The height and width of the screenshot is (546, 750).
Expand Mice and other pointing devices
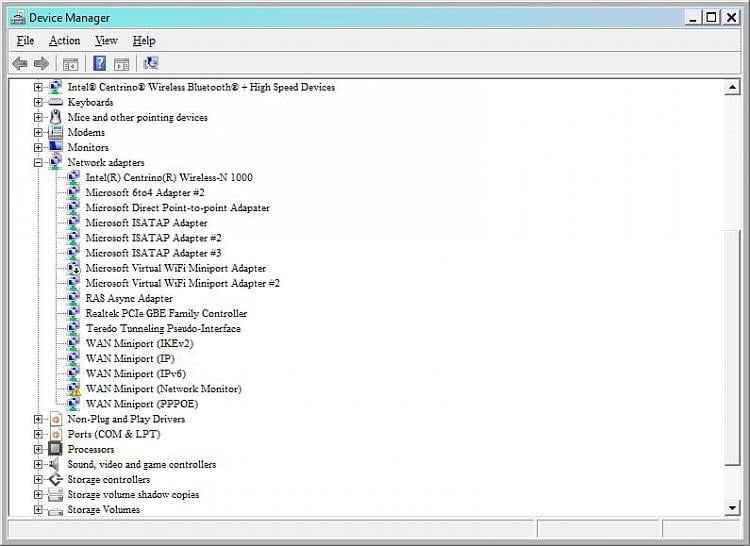[x=38, y=117]
